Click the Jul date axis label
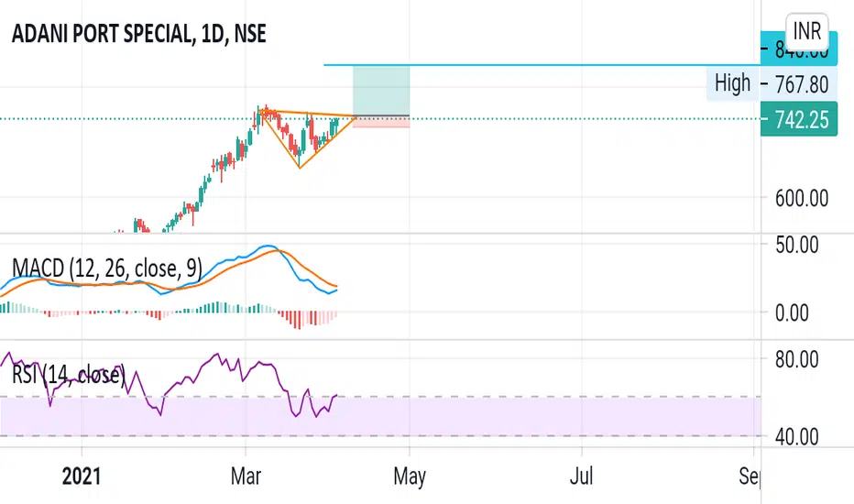The image size is (854, 504). coord(581,477)
